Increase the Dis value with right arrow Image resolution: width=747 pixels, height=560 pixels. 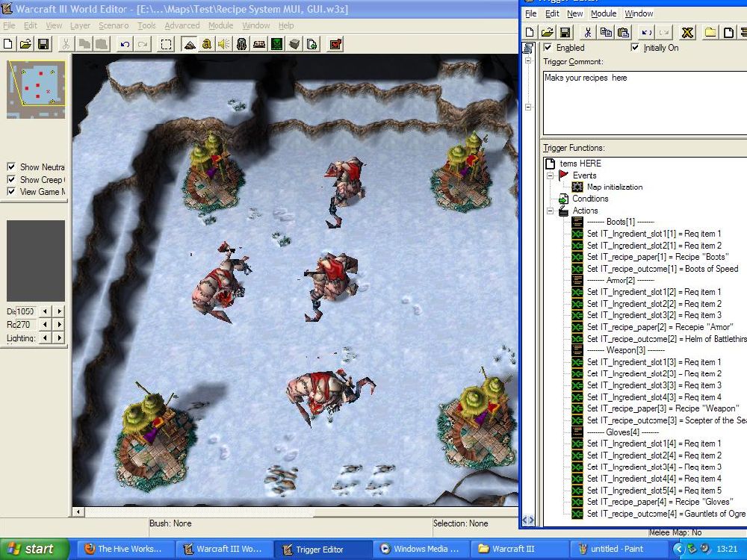point(59,311)
